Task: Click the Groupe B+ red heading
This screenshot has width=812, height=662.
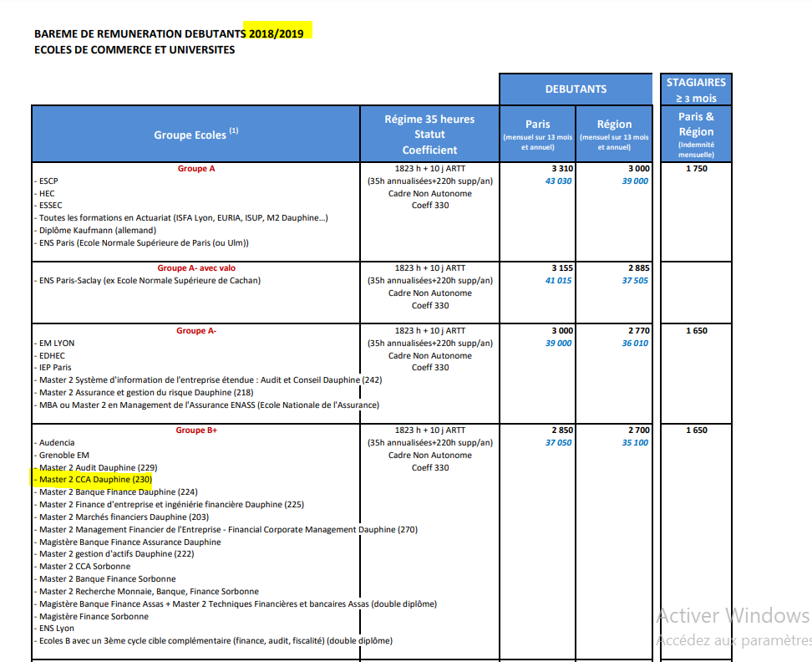Action: pos(196,430)
